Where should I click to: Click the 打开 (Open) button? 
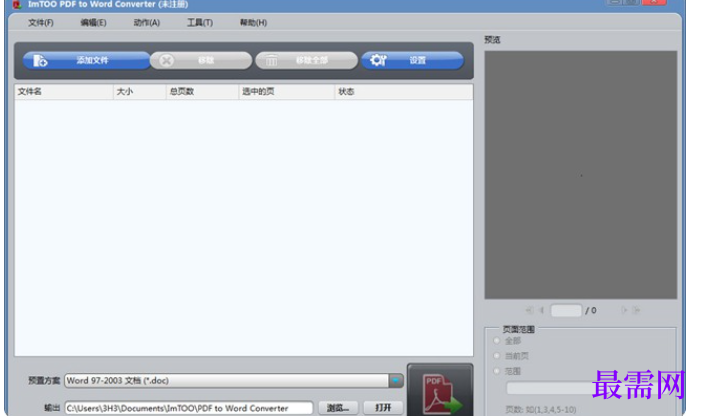[x=383, y=408]
